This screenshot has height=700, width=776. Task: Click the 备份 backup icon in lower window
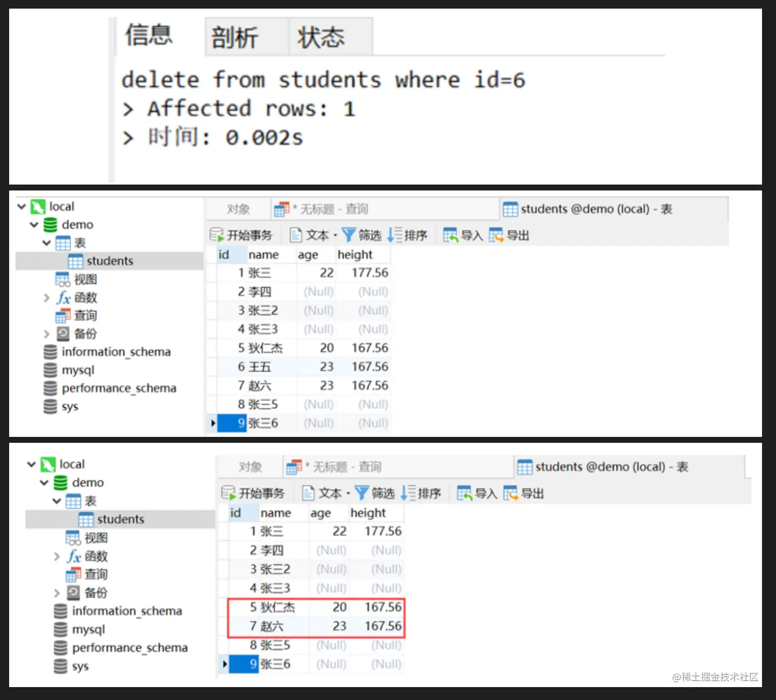[74, 593]
